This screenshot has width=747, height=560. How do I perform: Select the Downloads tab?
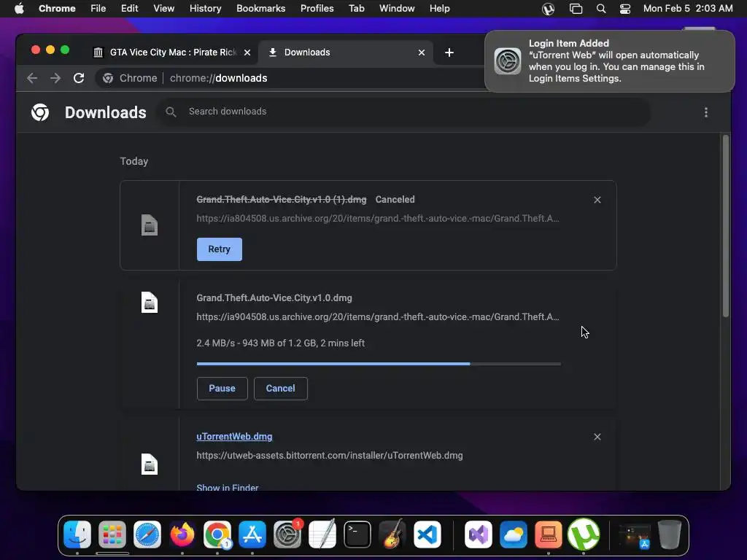[x=345, y=52]
